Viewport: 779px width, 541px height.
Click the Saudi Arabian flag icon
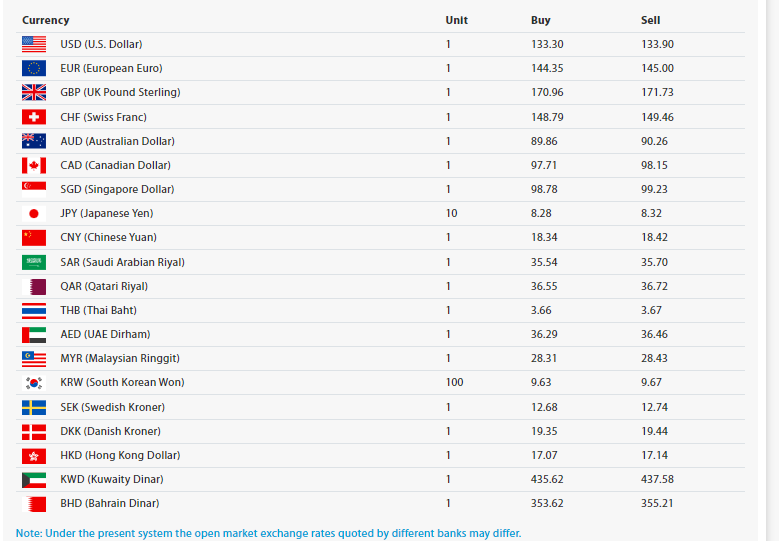(34, 262)
